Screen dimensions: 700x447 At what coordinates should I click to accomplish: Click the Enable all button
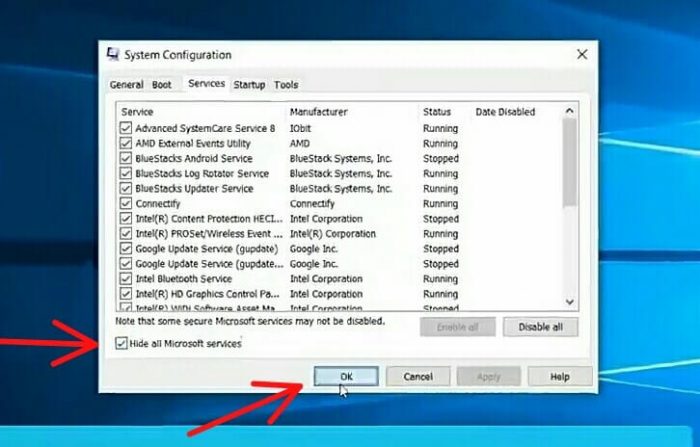[458, 327]
